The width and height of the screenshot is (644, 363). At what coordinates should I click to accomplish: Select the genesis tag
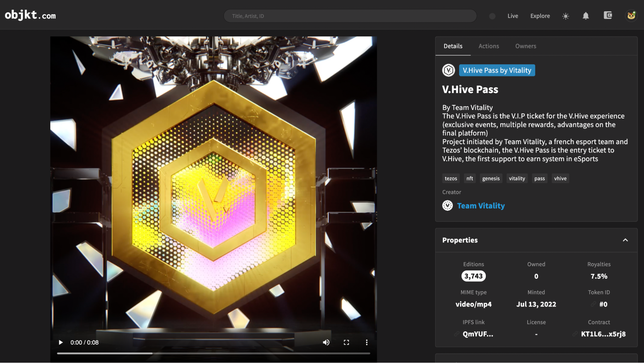click(x=491, y=178)
